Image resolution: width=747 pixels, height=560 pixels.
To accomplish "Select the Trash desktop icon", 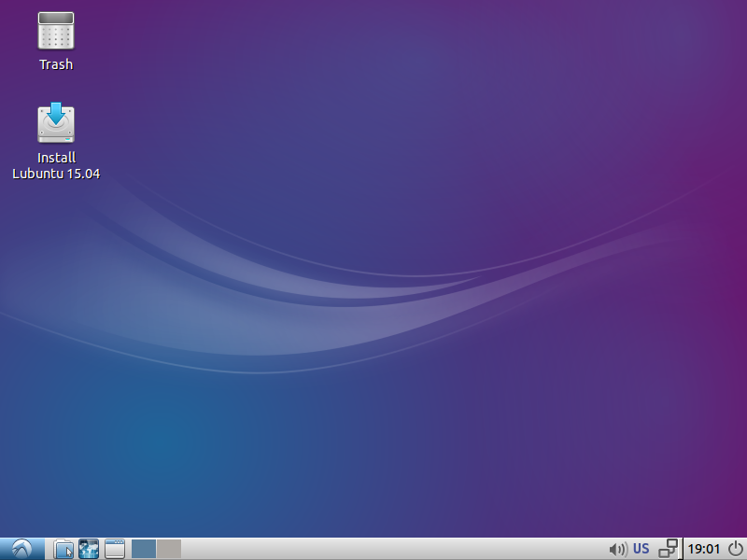I will [x=56, y=31].
